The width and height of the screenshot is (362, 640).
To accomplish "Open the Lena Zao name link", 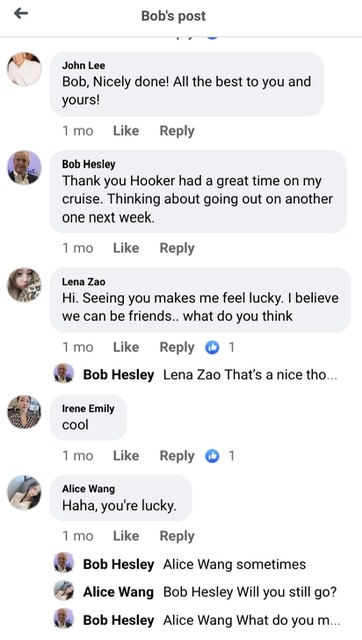I will click(83, 282).
